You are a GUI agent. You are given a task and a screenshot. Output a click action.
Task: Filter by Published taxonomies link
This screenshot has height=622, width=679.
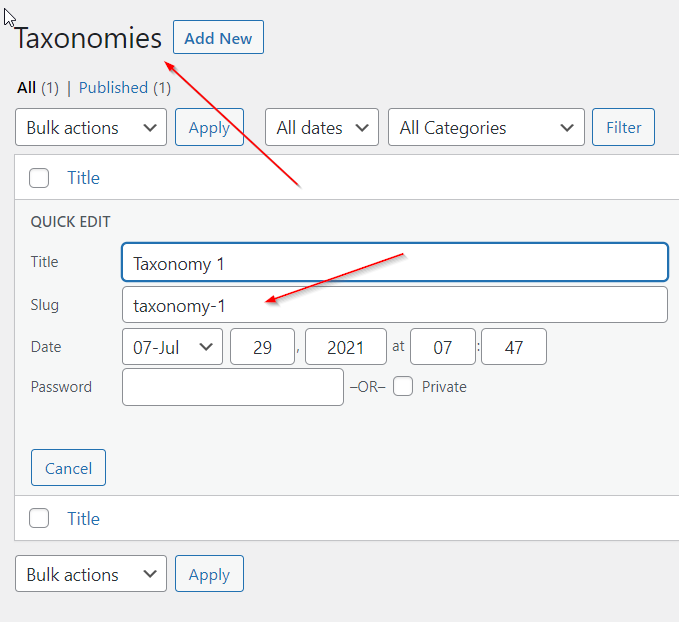click(x=113, y=88)
